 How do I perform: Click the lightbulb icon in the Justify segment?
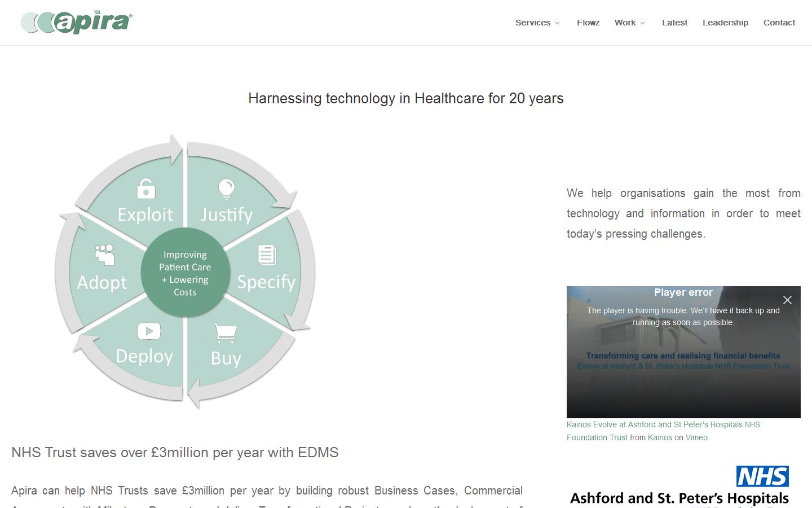[226, 189]
